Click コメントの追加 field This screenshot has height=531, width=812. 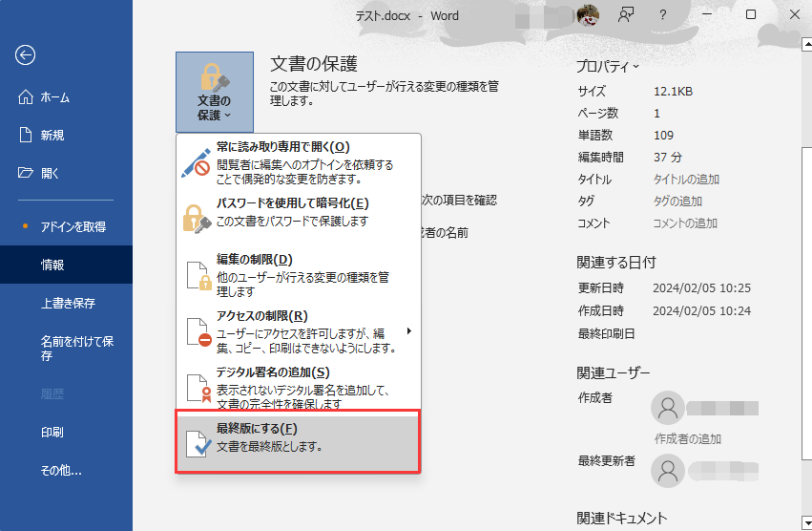coord(684,223)
